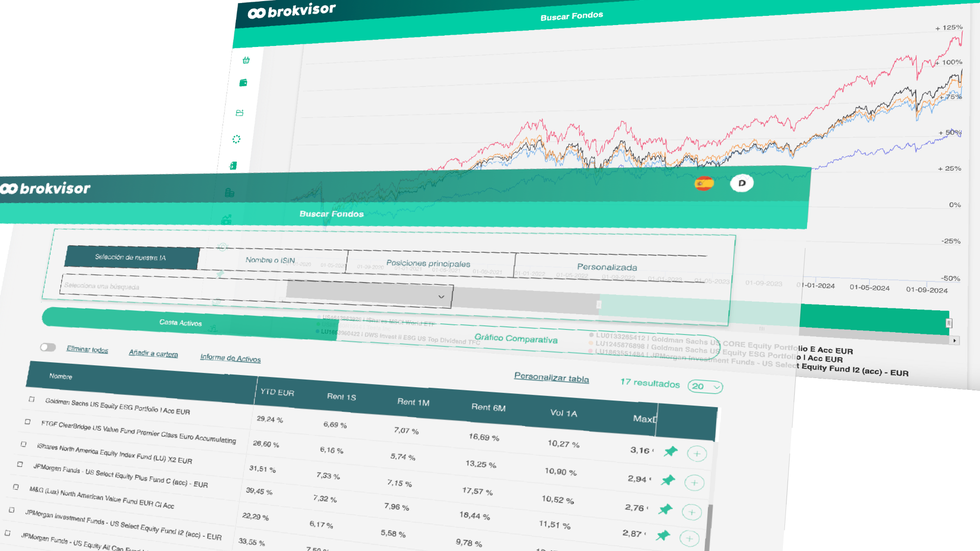Screen dimensions: 980x551
Task: Click the dotted circle sidebar icon
Action: 236,139
